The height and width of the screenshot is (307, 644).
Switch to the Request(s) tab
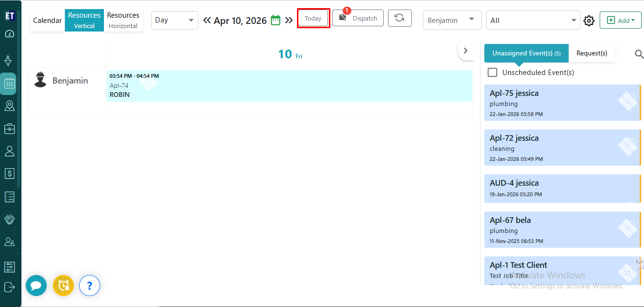(x=592, y=53)
